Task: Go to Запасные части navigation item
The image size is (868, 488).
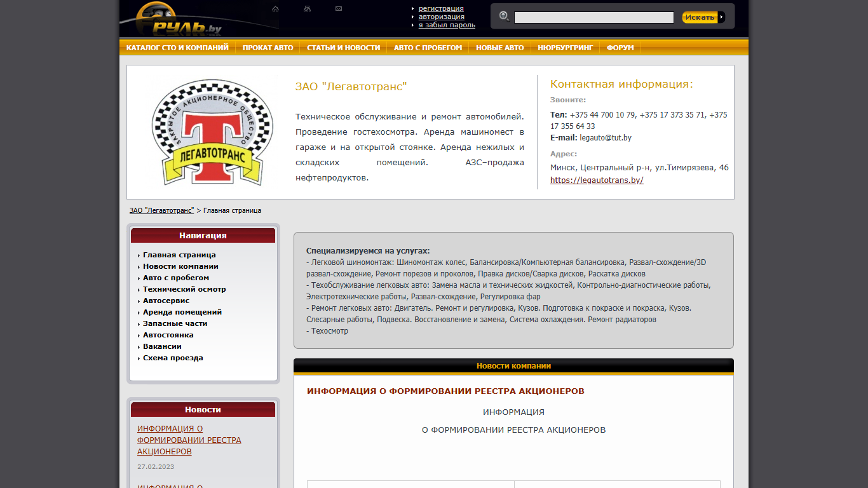Action: [x=175, y=323]
